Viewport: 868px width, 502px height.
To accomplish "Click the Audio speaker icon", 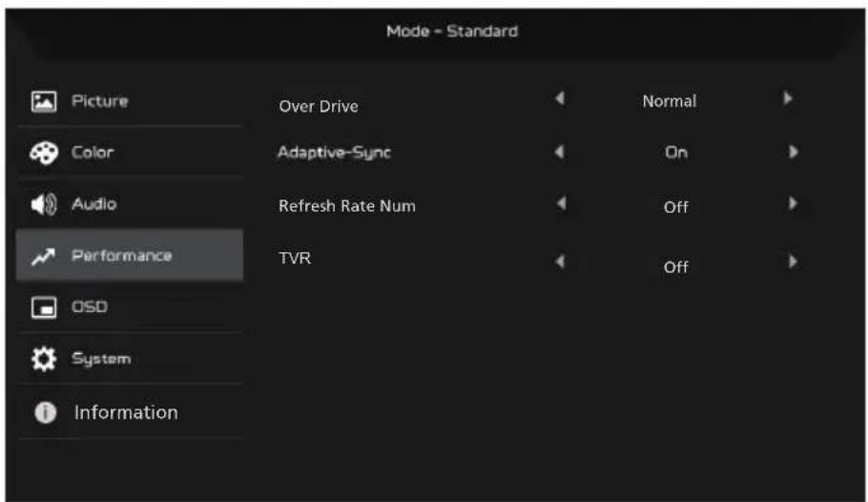I will 44,204.
